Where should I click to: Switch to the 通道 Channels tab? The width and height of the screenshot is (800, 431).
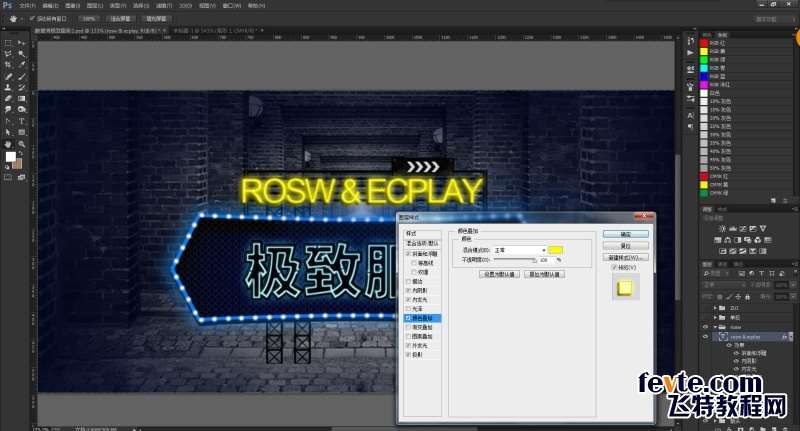pyautogui.click(x=723, y=264)
